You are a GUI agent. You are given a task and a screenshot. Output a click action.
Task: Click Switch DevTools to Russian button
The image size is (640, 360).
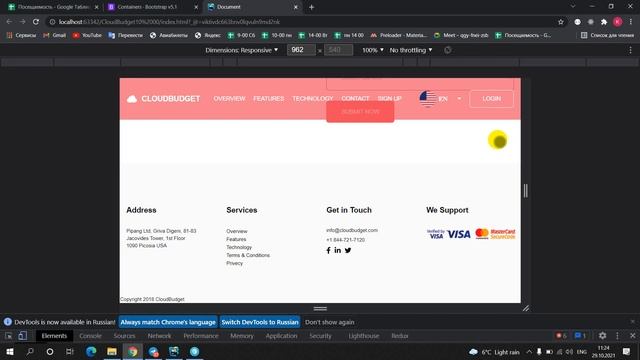point(260,322)
